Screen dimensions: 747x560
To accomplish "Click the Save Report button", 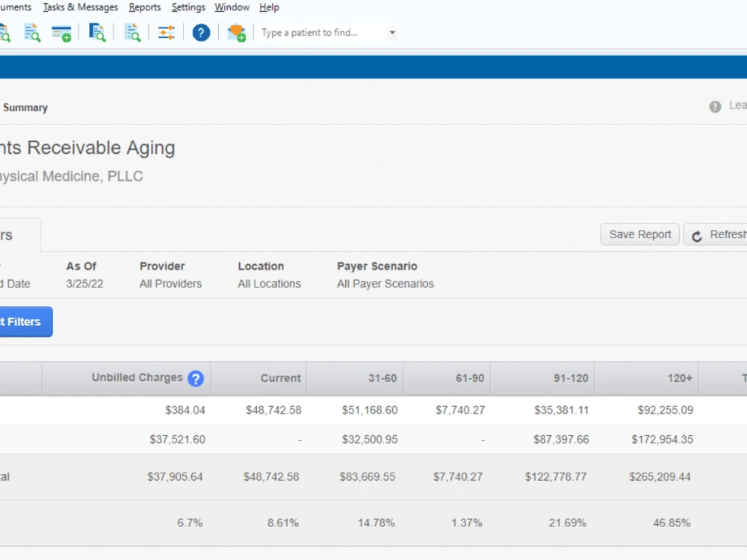I will (640, 234).
